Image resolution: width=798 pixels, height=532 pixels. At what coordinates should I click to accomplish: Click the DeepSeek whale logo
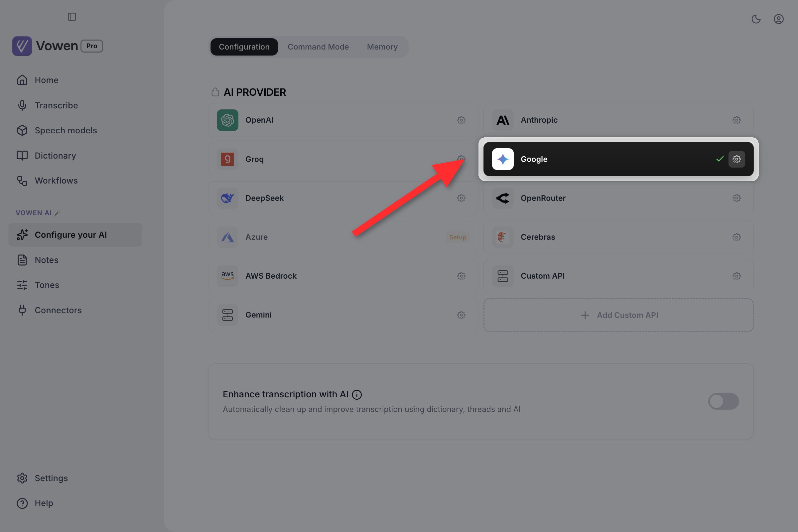pos(227,198)
